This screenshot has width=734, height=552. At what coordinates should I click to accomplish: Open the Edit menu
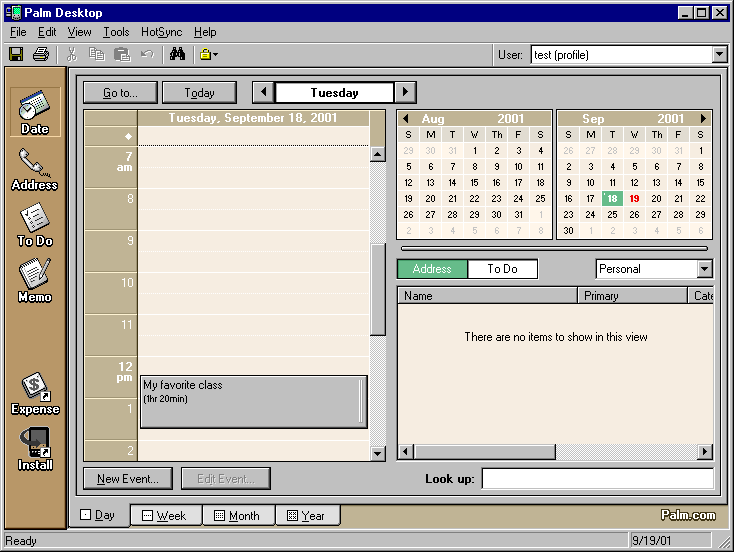tap(47, 32)
